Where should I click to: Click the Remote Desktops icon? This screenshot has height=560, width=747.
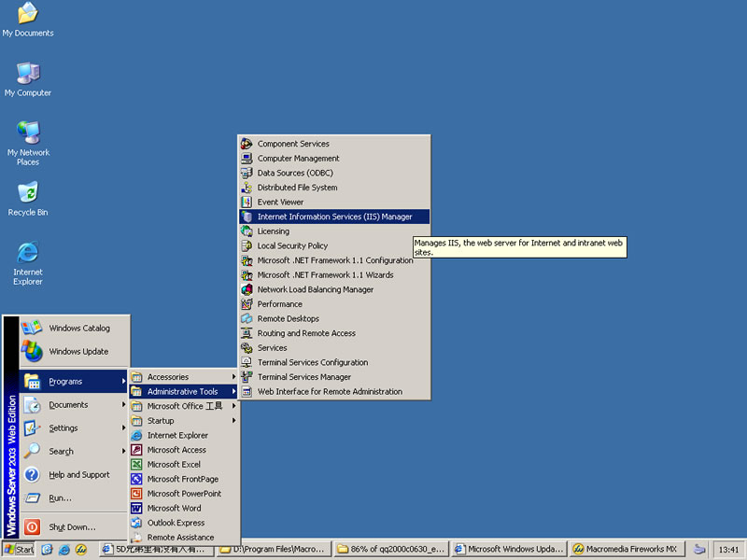(x=247, y=318)
